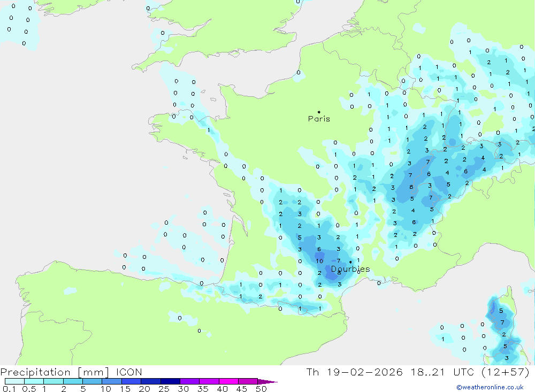535x392 pixels.
Task: Open the weatheronline.co.uk copyright link
Action: 490,387
